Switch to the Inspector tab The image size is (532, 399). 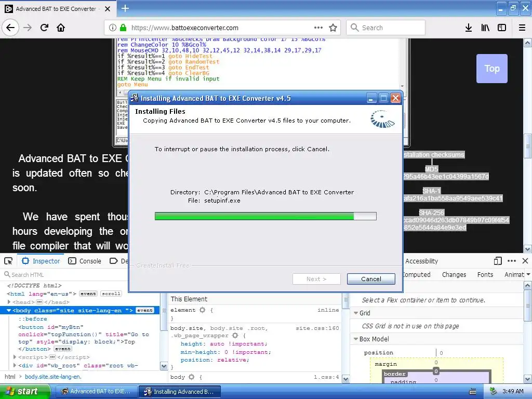click(x=41, y=261)
